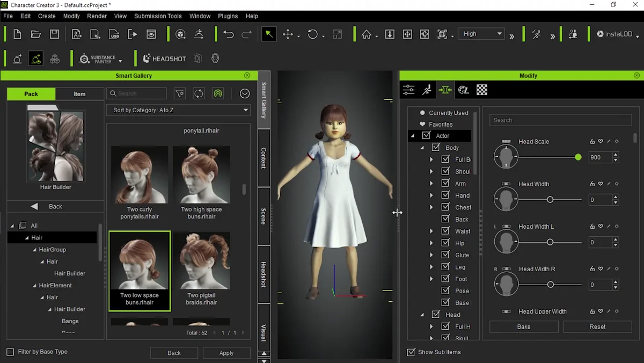This screenshot has width=644, height=363.
Task: Click the Head Width R slider handle
Action: click(x=550, y=285)
